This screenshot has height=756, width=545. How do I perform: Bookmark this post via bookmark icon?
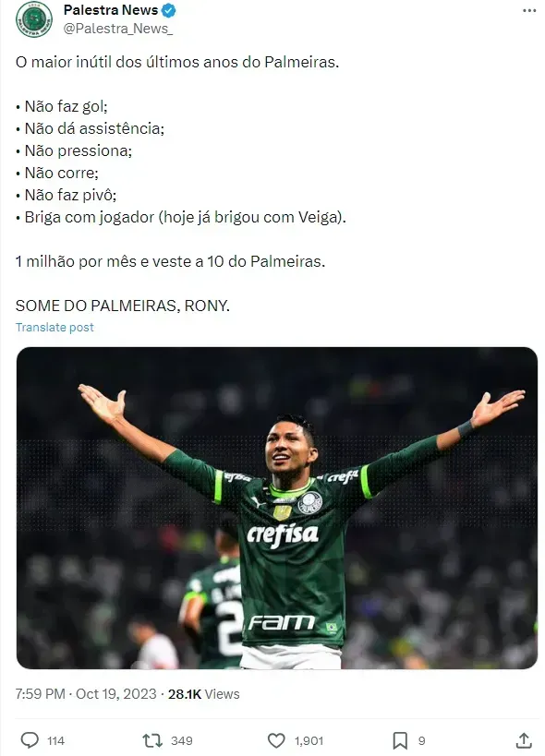click(400, 740)
